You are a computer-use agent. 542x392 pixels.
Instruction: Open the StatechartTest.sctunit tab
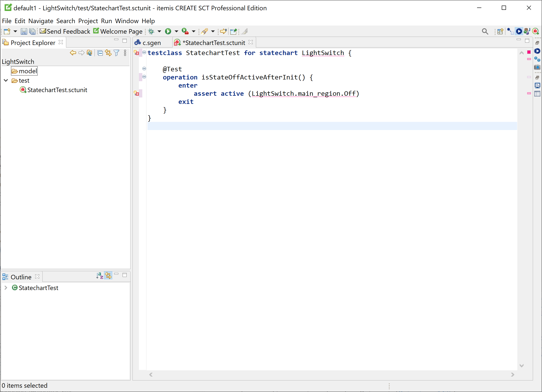tap(214, 42)
